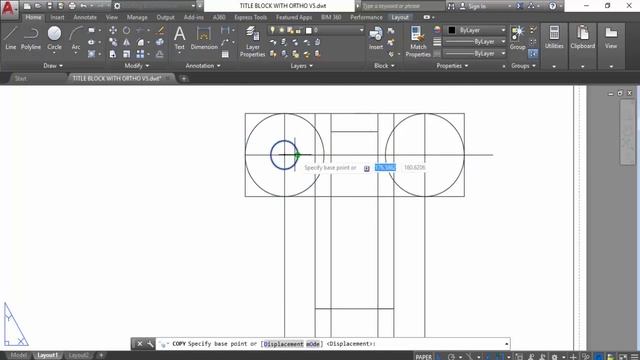
Task: Click the search keyword input field
Action: point(402,6)
